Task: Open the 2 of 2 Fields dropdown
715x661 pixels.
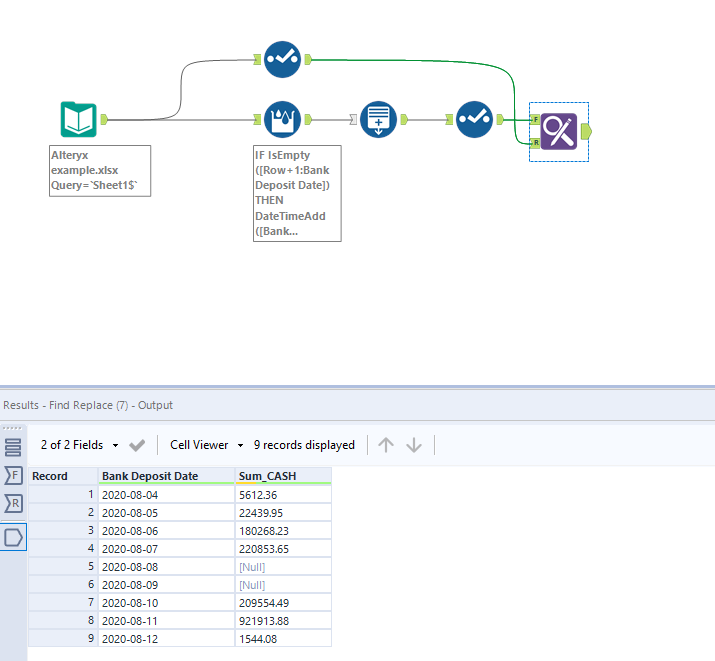Action: [79, 445]
